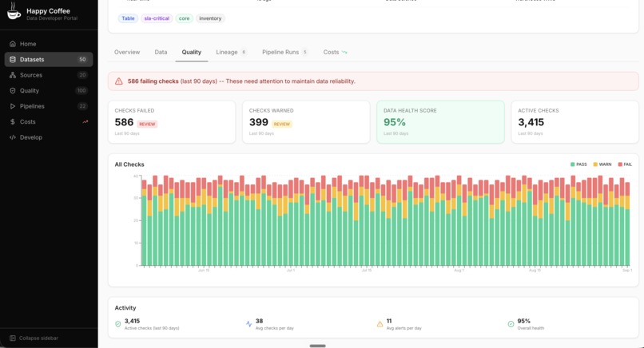This screenshot has height=348, width=644.
Task: Click the Home house icon in sidebar
Action: pyautogui.click(x=13, y=44)
